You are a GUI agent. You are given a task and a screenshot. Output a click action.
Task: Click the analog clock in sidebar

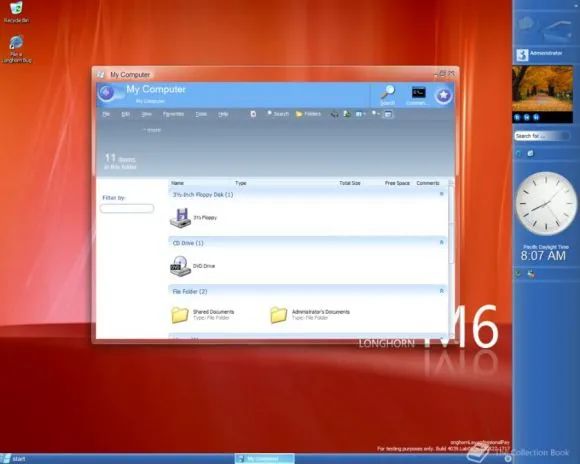[x=546, y=203]
